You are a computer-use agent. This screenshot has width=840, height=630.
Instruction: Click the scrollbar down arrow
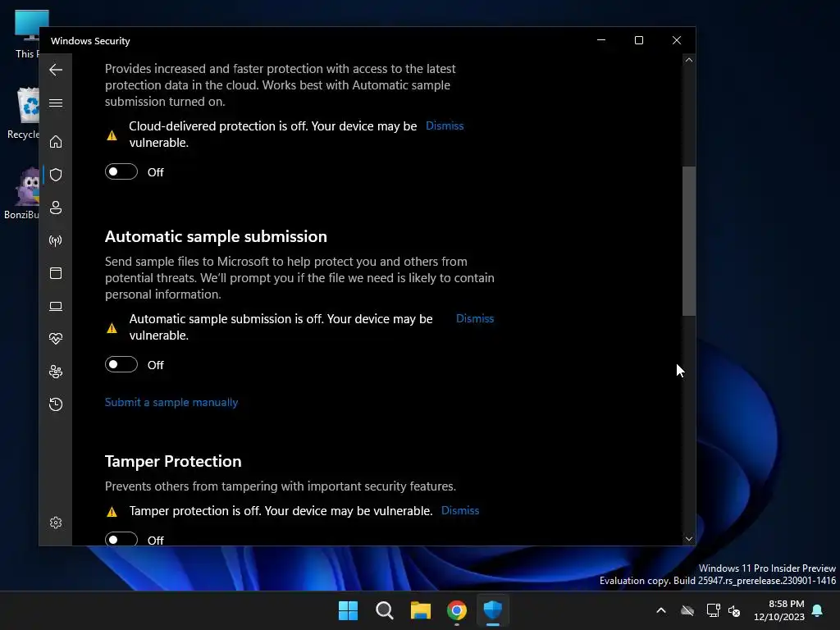689,539
